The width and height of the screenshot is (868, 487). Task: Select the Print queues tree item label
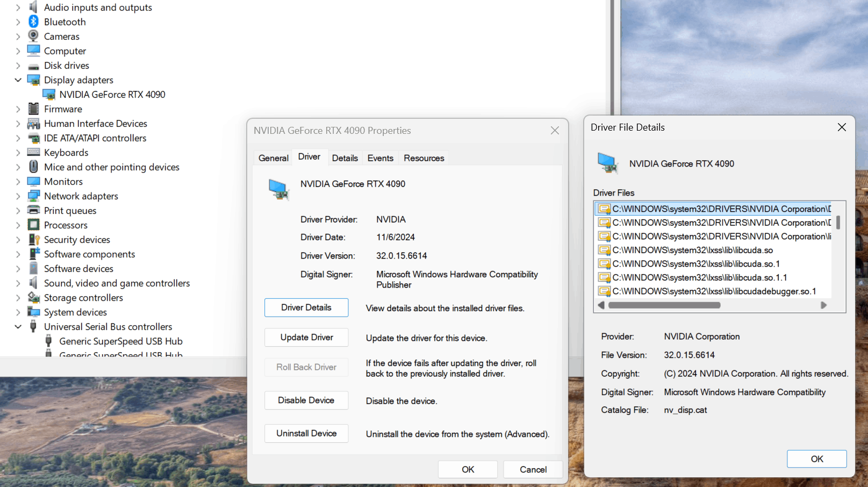coord(70,211)
